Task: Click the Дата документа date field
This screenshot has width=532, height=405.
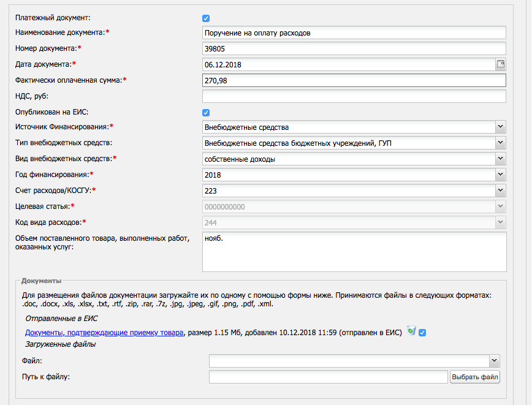Action: 349,64
